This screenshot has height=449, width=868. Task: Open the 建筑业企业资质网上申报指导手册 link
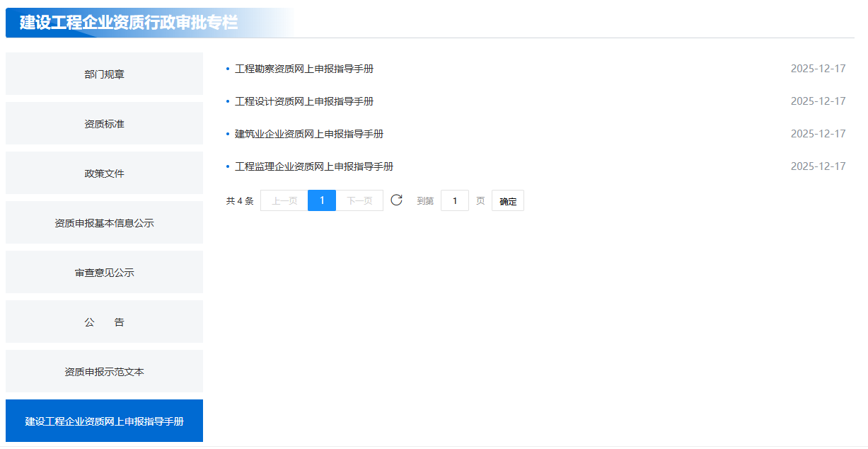coord(309,134)
